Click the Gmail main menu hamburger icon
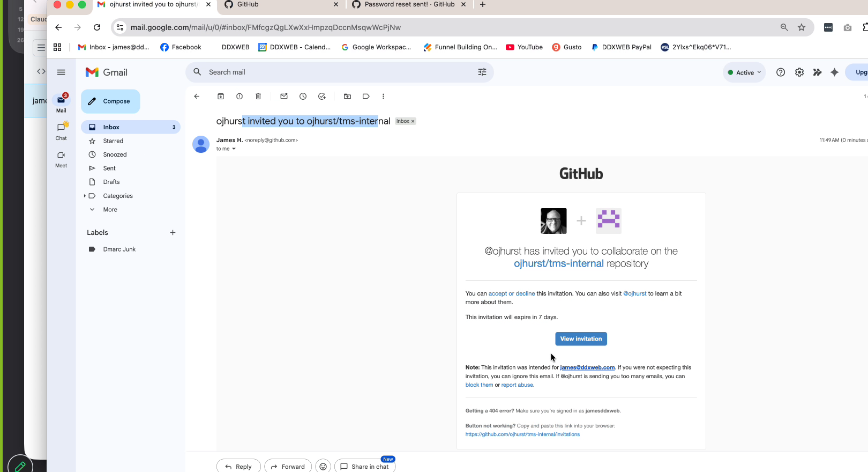The width and height of the screenshot is (868, 472). [61, 72]
